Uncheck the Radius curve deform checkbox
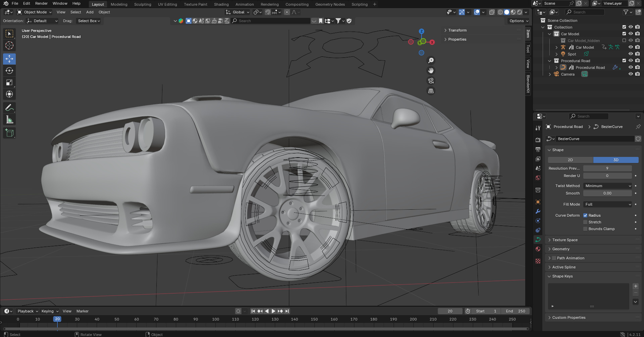This screenshot has width=644, height=337. (585, 215)
